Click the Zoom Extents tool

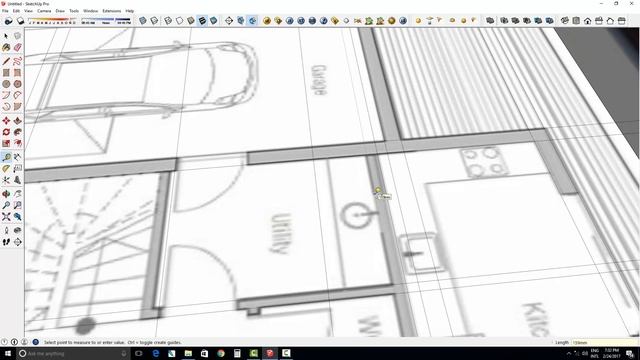pos(6,217)
